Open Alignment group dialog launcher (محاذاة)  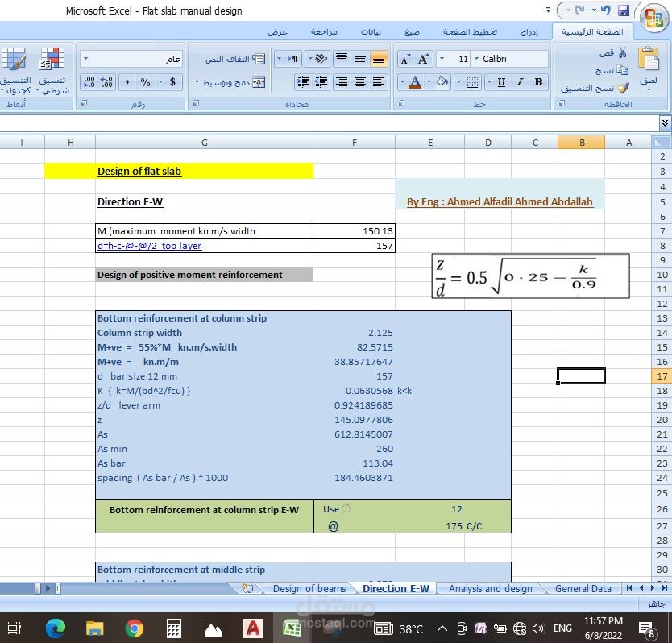[196, 103]
